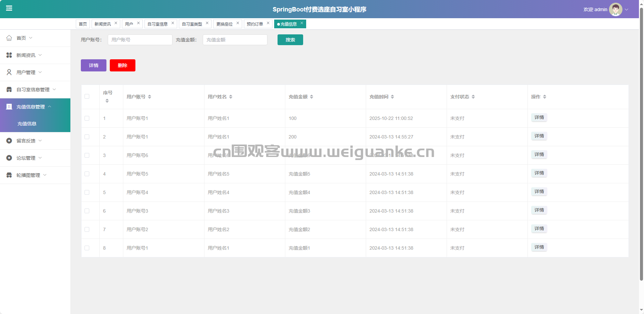
Task: Click the admin avatar picture
Action: pos(615,9)
